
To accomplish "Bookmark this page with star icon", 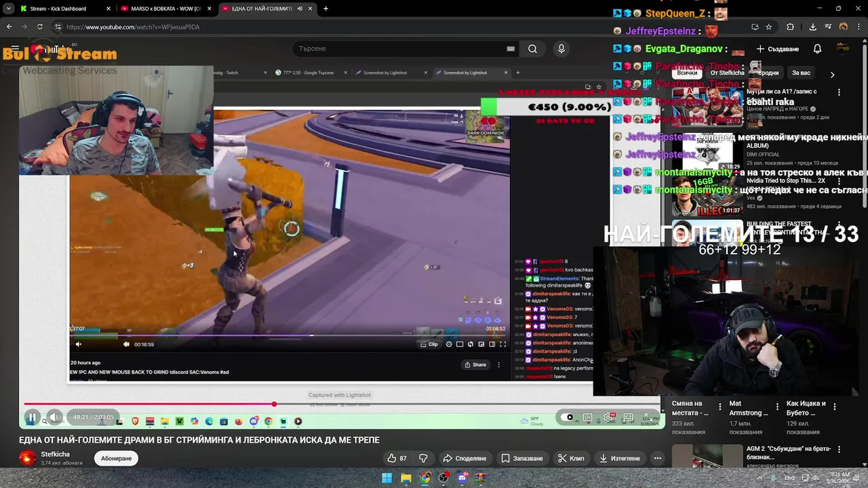I will (768, 27).
